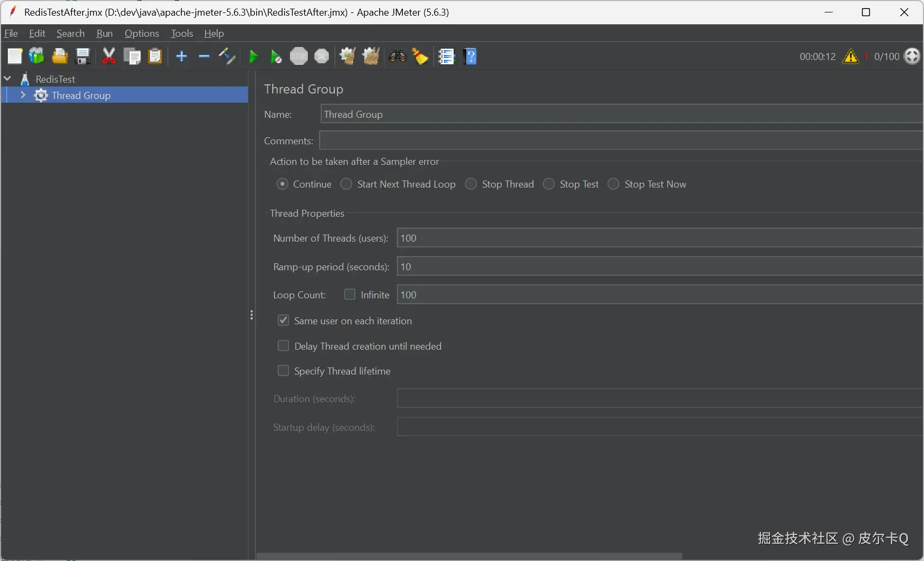Viewport: 924px width, 561px height.
Task: Click the Number of Threads field
Action: (x=660, y=238)
